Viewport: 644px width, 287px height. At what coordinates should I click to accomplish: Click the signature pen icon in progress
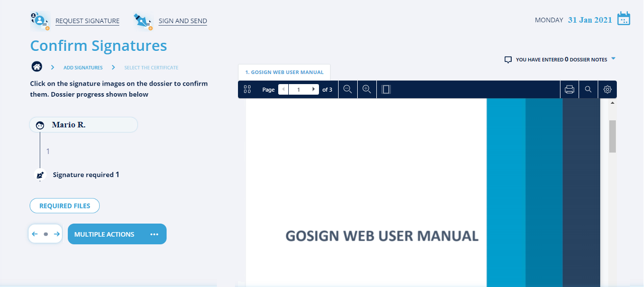40,175
